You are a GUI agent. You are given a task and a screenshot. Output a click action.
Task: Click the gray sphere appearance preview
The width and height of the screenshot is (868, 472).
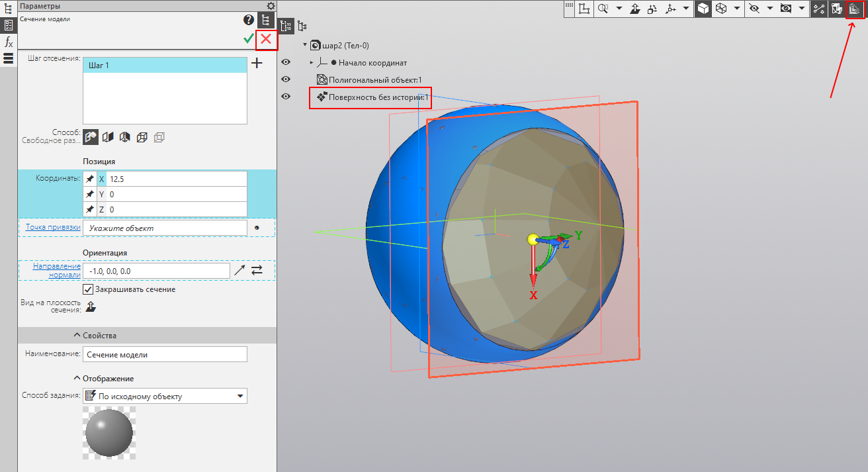(x=109, y=433)
